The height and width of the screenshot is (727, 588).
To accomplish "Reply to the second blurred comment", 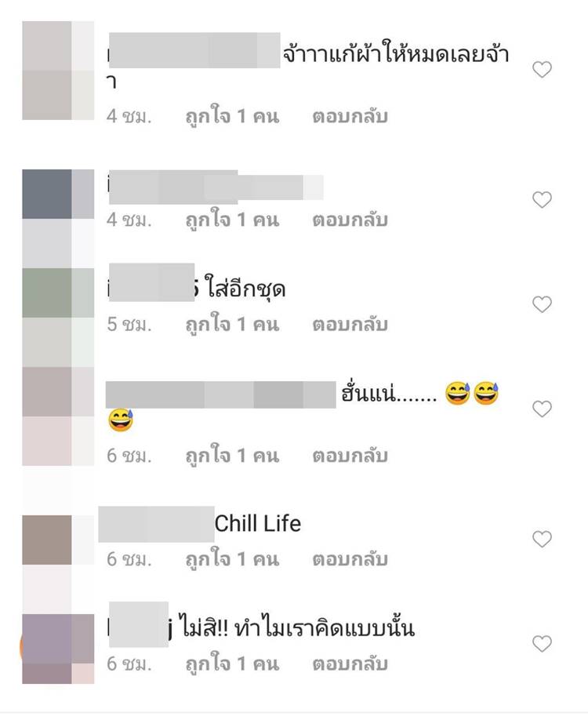I will (350, 220).
